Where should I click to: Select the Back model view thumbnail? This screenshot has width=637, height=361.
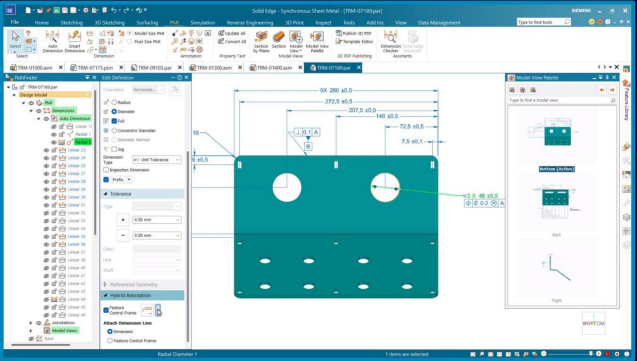(x=557, y=203)
